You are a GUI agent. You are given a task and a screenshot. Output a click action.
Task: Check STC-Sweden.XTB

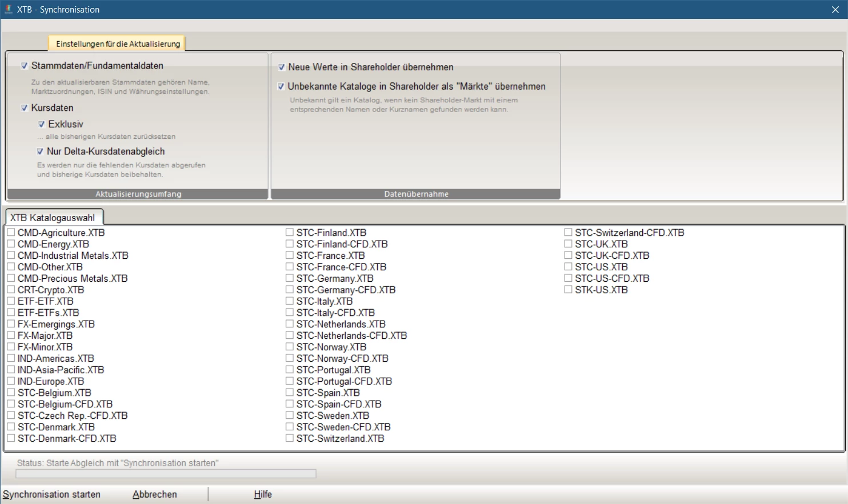point(290,415)
